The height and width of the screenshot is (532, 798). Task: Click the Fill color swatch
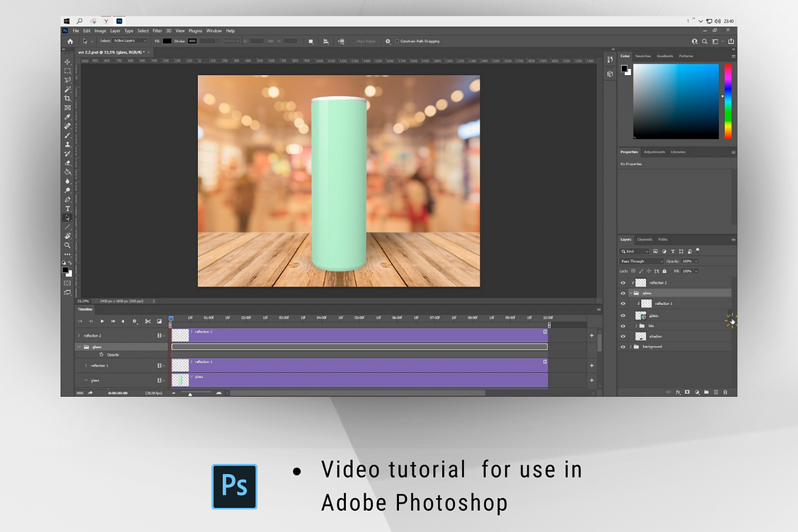point(167,41)
